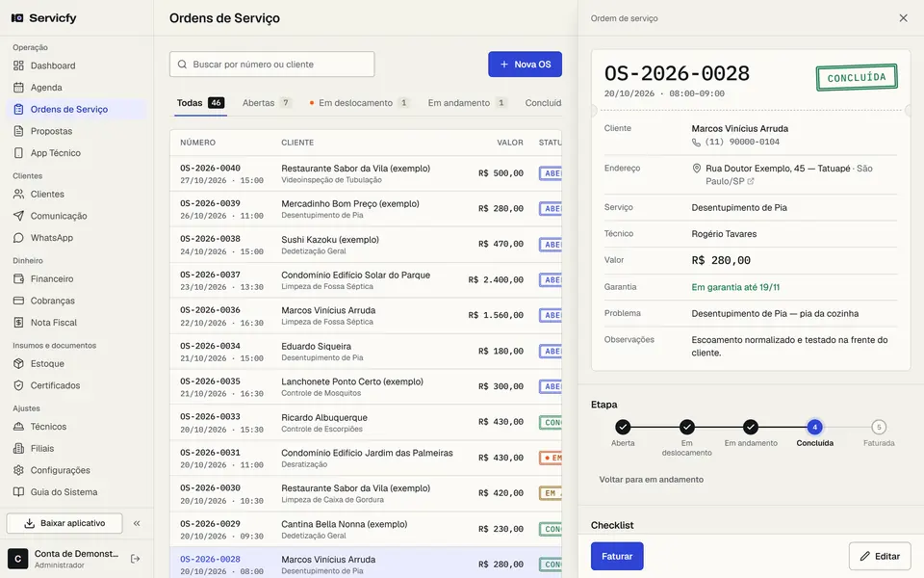The image size is (924, 578).
Task: Select the Concluída step marker
Action: 815,427
